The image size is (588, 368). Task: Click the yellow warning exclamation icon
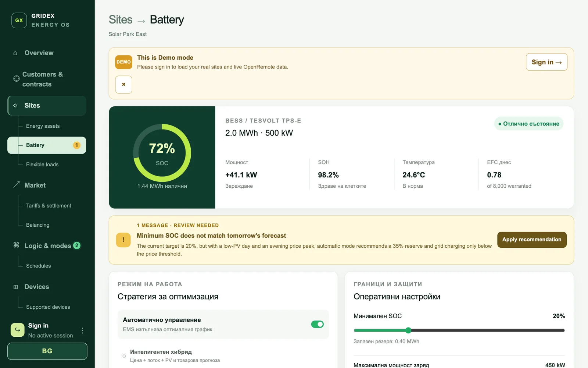pyautogui.click(x=123, y=240)
